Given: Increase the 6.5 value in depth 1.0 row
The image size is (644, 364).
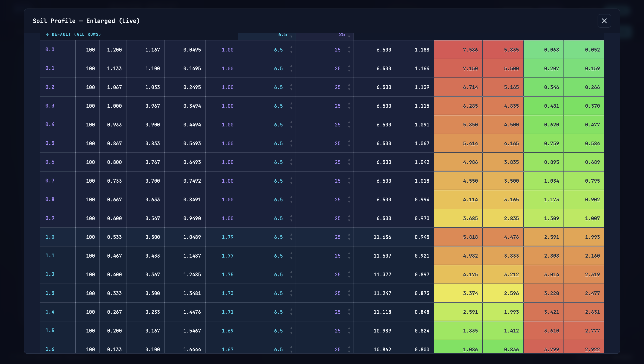Looking at the screenshot, I should coord(291,235).
